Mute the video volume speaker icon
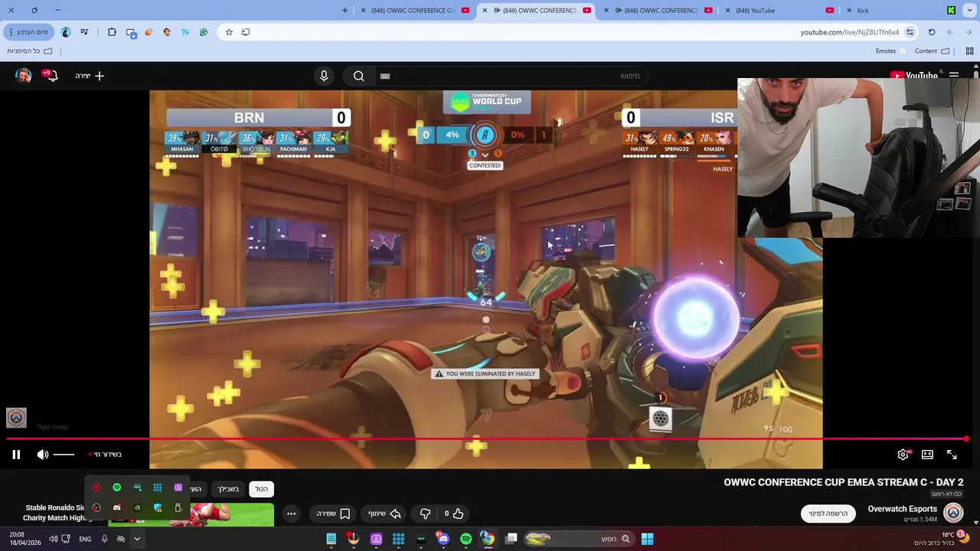 tap(43, 455)
